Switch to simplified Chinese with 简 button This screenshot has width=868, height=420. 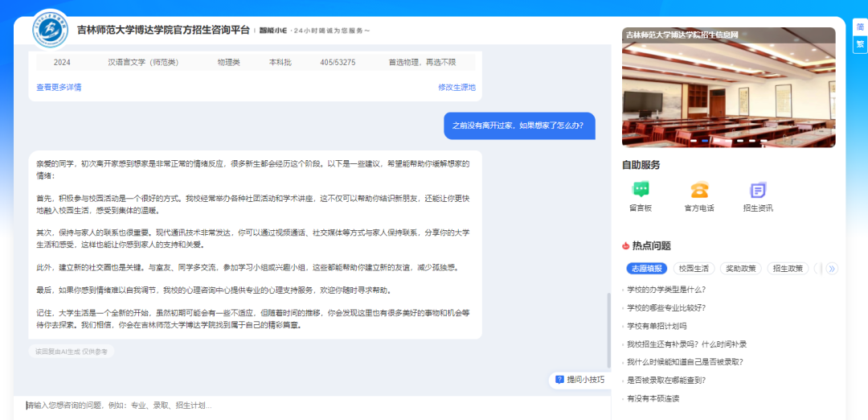click(860, 27)
